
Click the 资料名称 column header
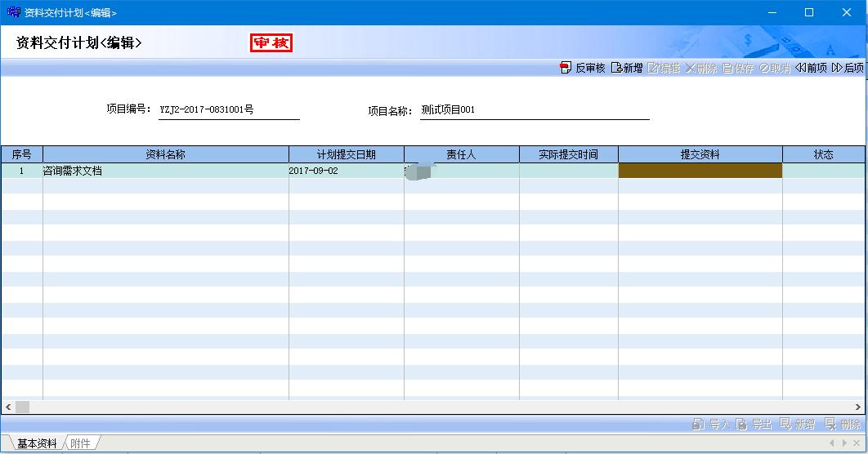click(x=165, y=154)
